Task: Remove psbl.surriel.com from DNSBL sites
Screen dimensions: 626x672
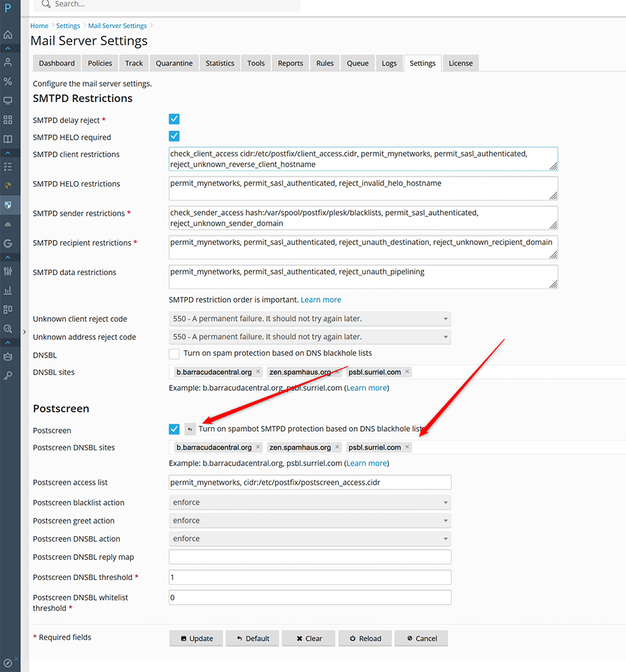Action: pos(407,372)
